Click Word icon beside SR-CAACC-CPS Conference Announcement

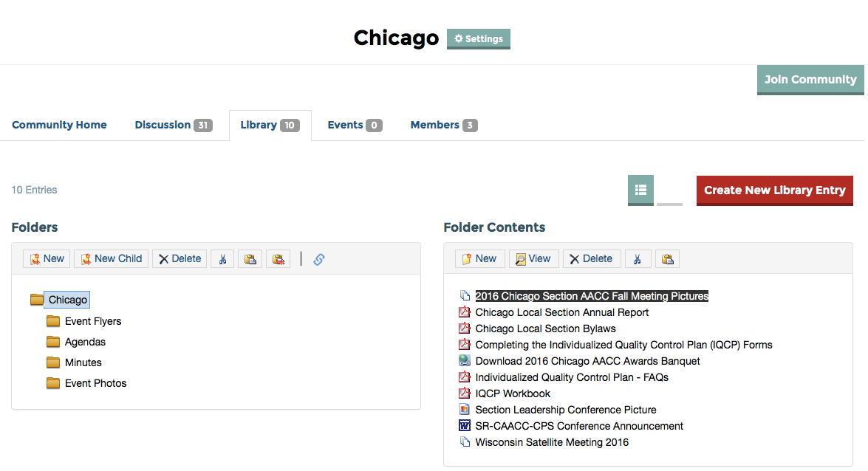(x=465, y=426)
